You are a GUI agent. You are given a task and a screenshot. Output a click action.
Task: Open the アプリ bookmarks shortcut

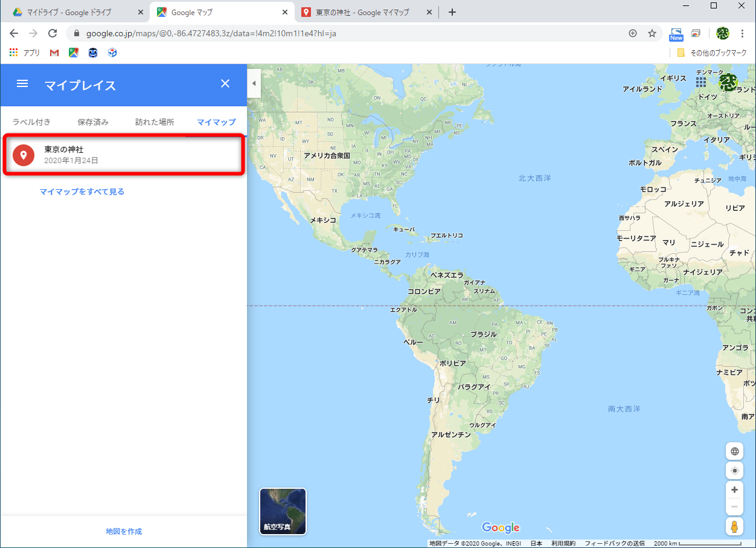(25, 53)
